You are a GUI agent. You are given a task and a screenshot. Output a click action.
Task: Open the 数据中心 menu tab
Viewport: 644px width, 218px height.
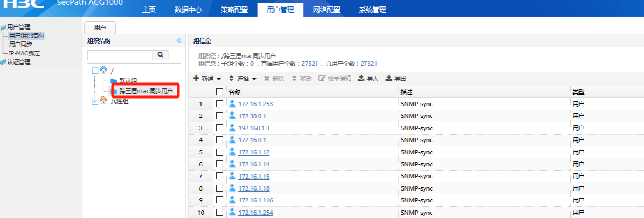click(188, 10)
